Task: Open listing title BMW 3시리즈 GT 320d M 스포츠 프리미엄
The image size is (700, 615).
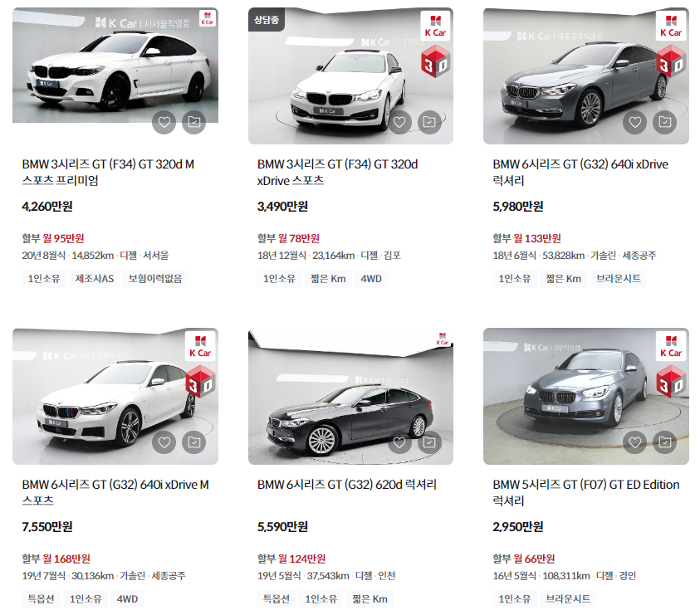Action: (108, 173)
